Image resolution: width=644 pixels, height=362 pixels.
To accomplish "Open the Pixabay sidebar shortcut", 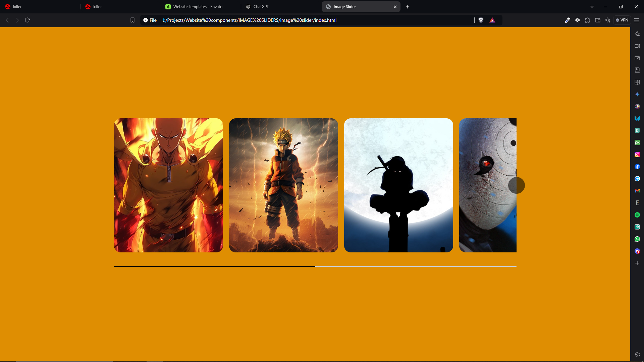I will coord(637,142).
